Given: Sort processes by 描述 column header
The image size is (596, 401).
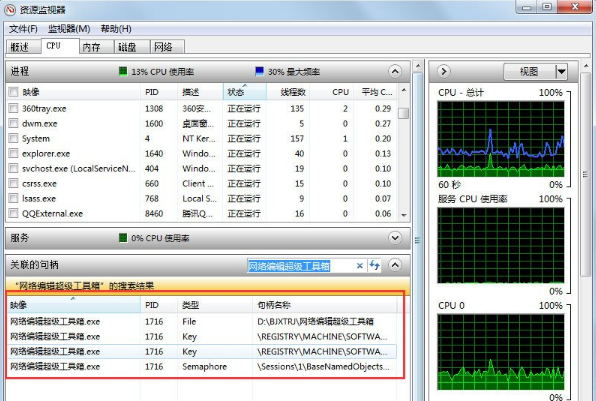Looking at the screenshot, I should tap(200, 92).
